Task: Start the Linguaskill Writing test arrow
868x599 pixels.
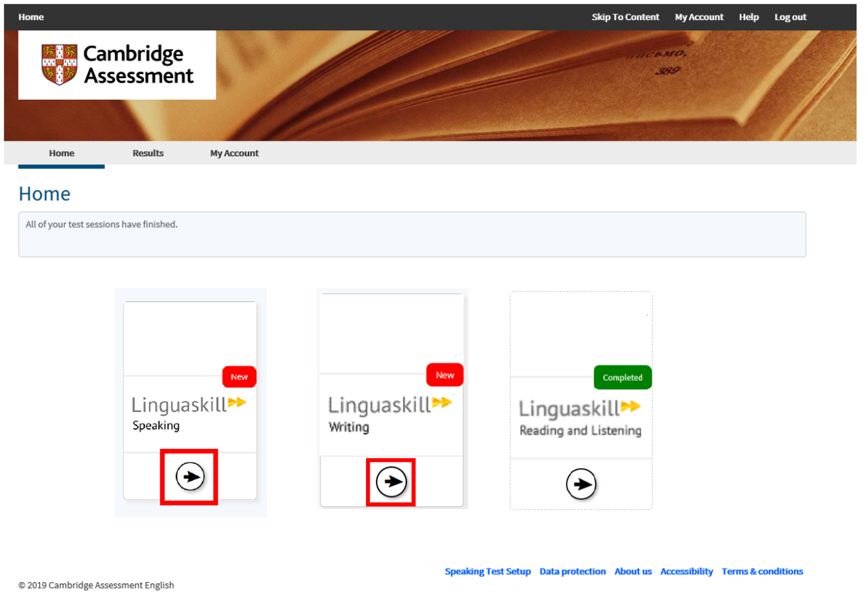Action: [x=391, y=482]
